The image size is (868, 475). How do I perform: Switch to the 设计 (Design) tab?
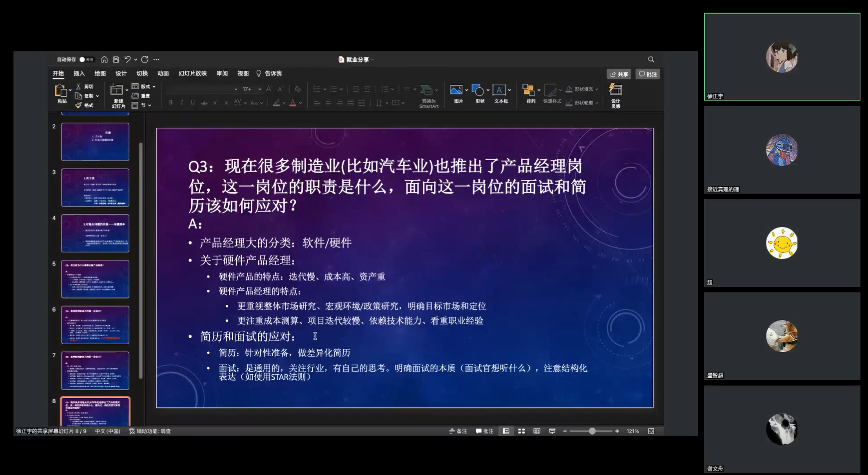121,73
